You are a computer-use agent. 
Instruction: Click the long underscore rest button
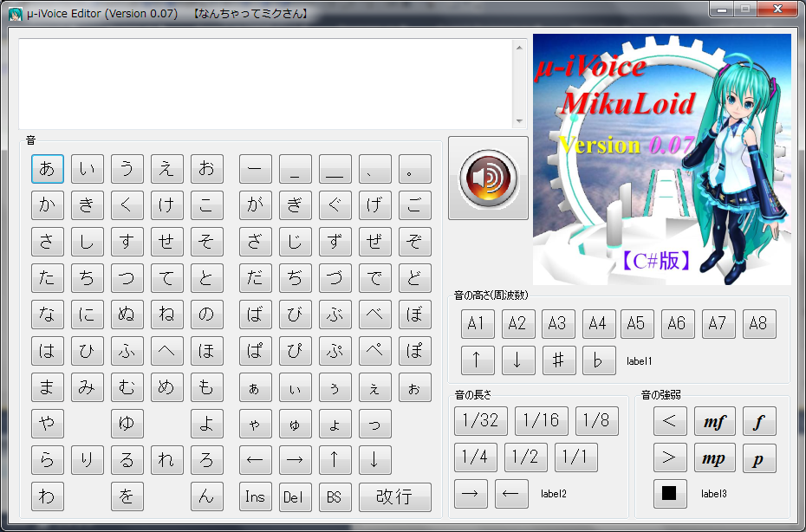point(335,169)
